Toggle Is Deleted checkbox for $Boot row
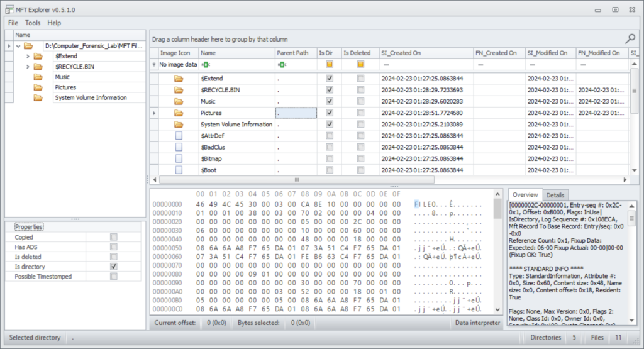This screenshot has height=349, width=644. [x=360, y=170]
